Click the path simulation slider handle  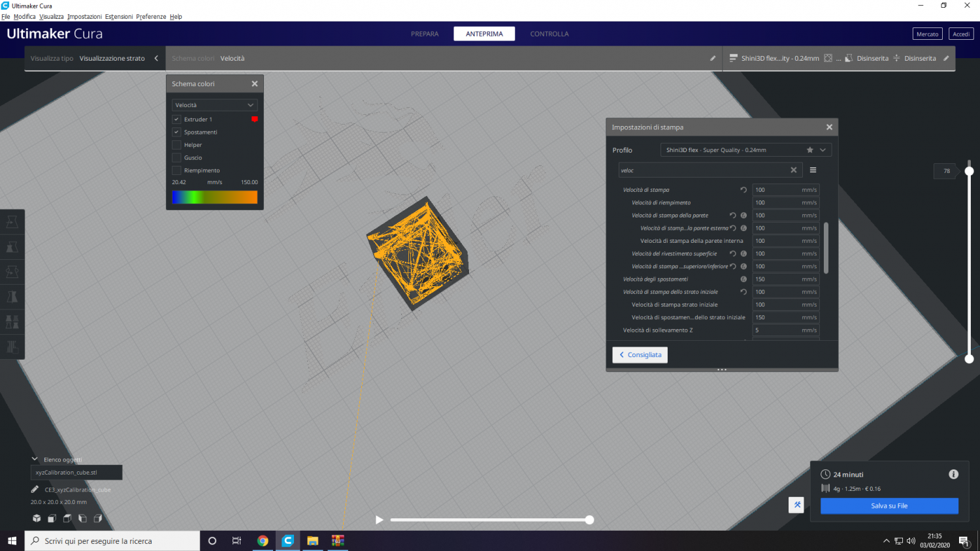tap(589, 520)
